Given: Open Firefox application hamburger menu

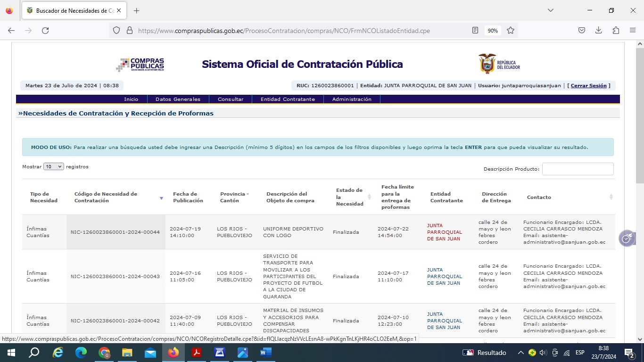Looking at the screenshot, I should [633, 31].
